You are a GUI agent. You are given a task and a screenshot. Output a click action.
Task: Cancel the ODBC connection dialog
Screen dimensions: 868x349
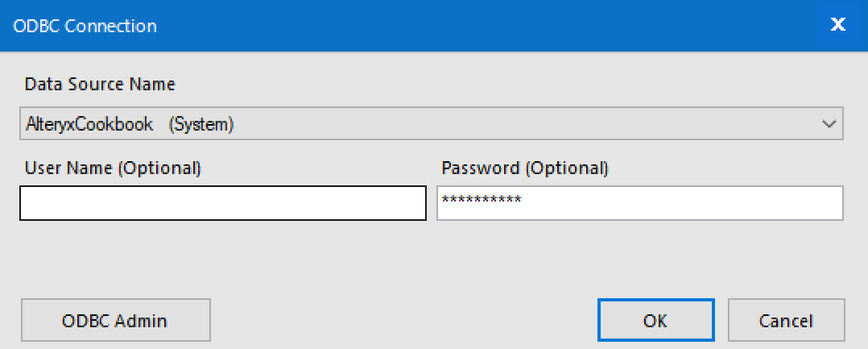[786, 320]
